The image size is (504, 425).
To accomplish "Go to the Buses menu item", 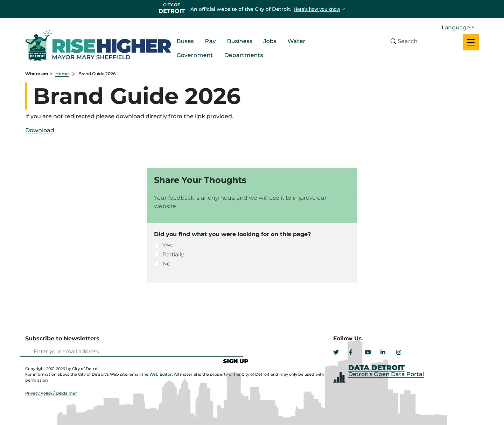I will click(x=185, y=41).
